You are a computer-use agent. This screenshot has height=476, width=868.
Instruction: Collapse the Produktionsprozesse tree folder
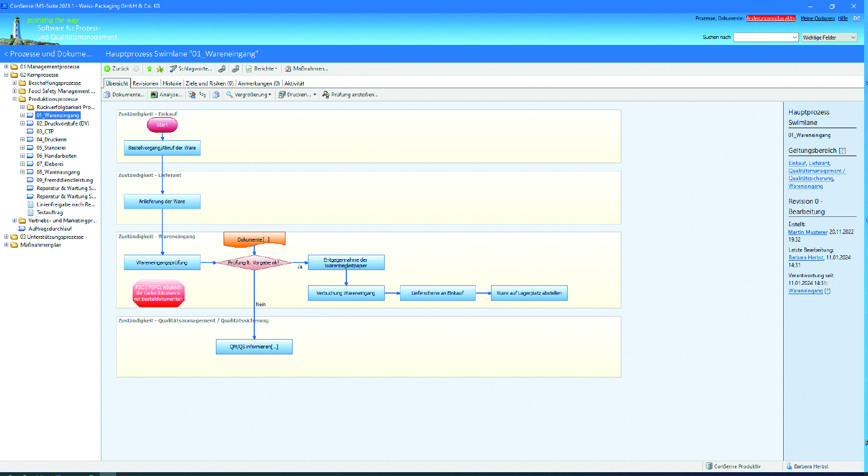14,99
